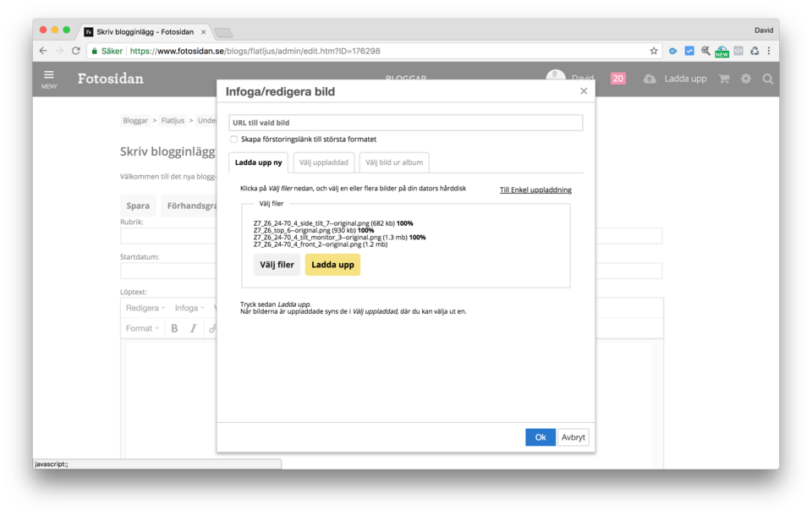Open the Chrome three-dot menu

tap(769, 51)
